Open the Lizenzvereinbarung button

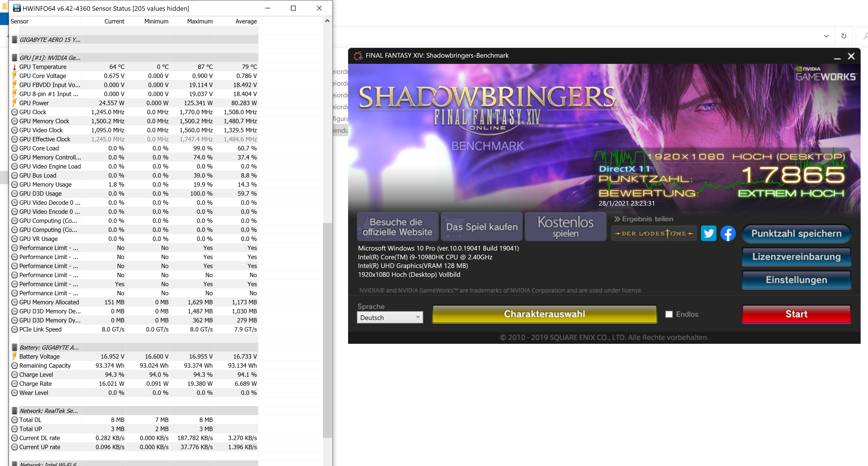click(x=796, y=257)
